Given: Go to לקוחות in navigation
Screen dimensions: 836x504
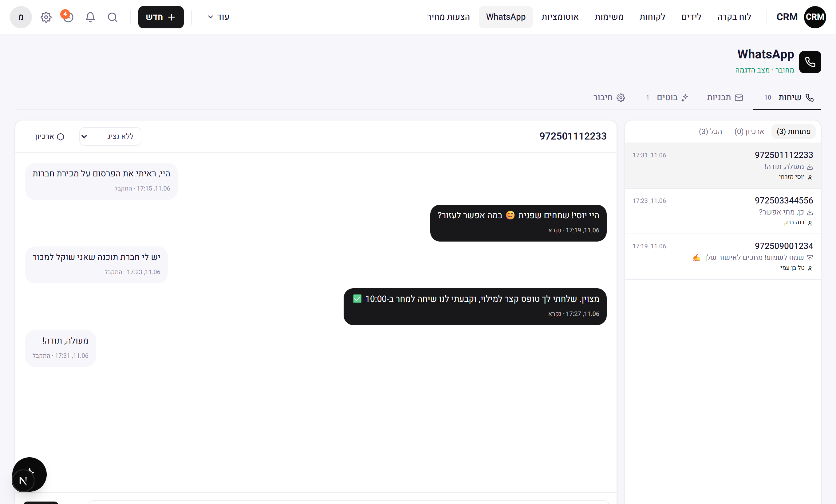Looking at the screenshot, I should coord(653,17).
